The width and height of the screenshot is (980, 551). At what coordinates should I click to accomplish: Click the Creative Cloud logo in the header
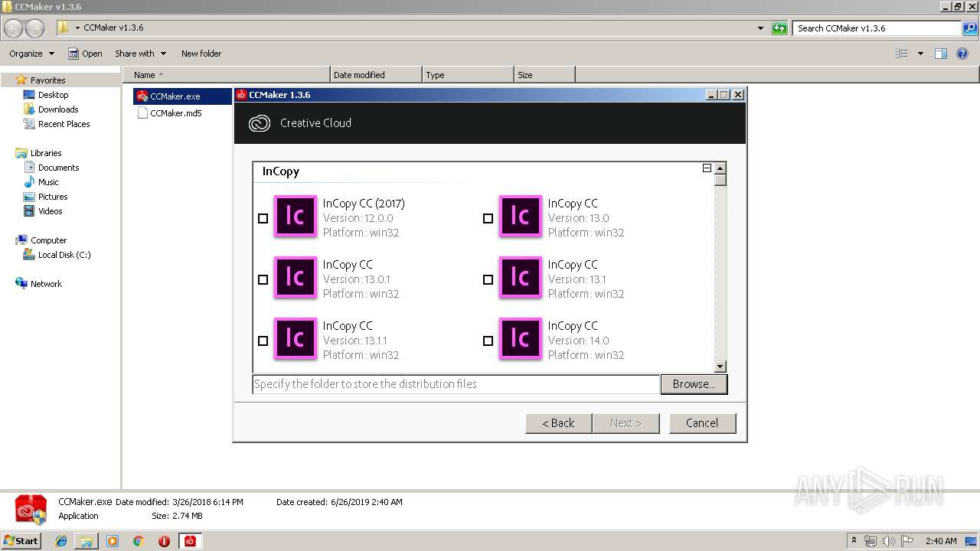pyautogui.click(x=260, y=123)
